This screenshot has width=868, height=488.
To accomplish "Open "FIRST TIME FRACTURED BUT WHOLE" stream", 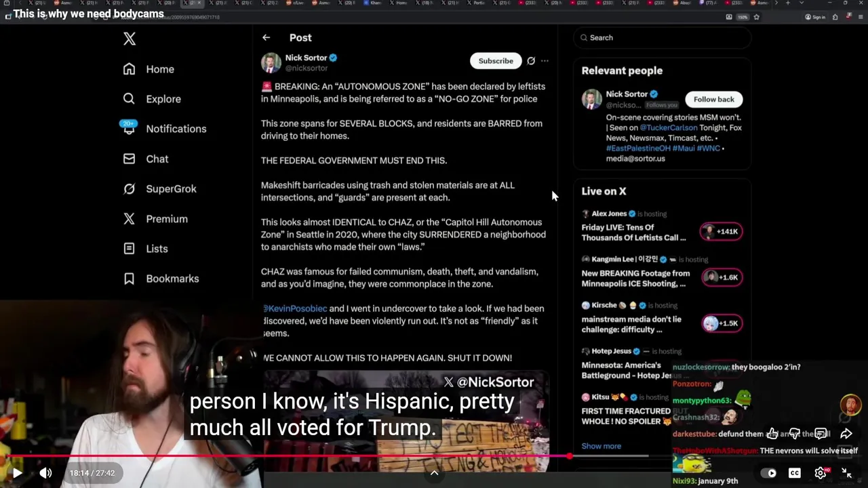I will click(x=626, y=416).
